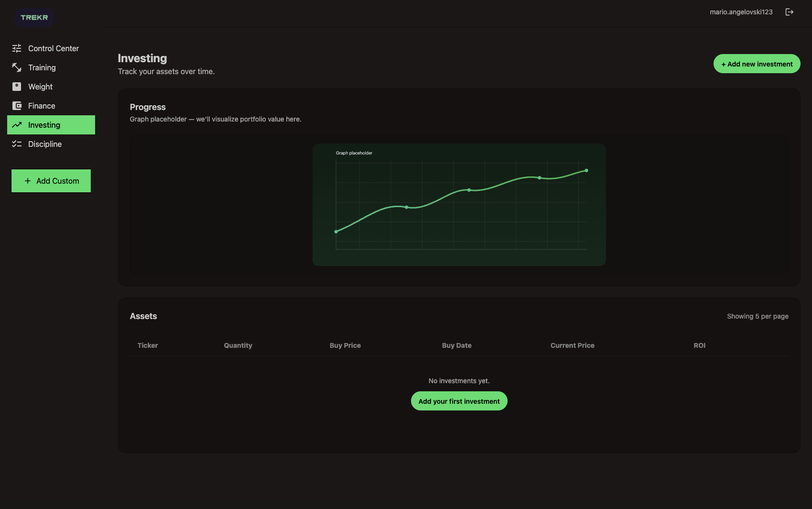Click the Discipline checklist icon
Viewport: 812px width, 509px height.
click(x=17, y=144)
